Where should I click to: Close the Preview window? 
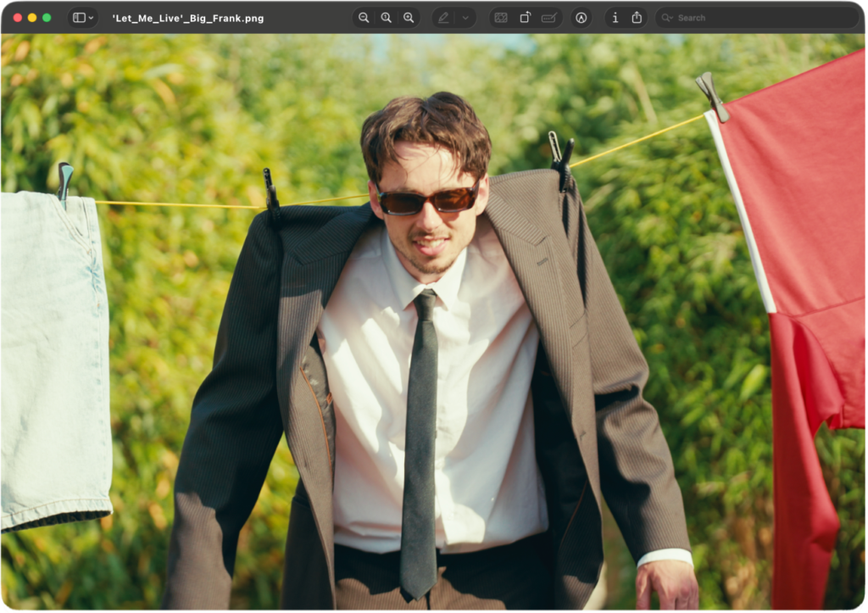click(x=18, y=18)
